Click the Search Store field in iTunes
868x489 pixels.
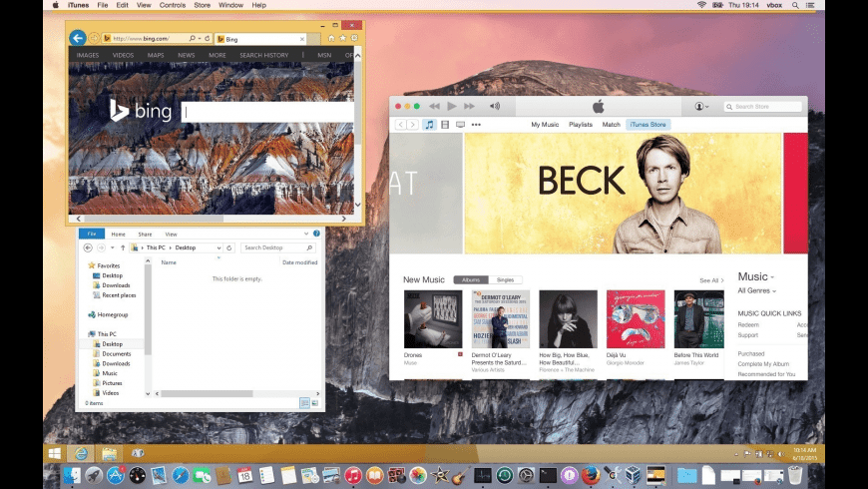coord(763,107)
